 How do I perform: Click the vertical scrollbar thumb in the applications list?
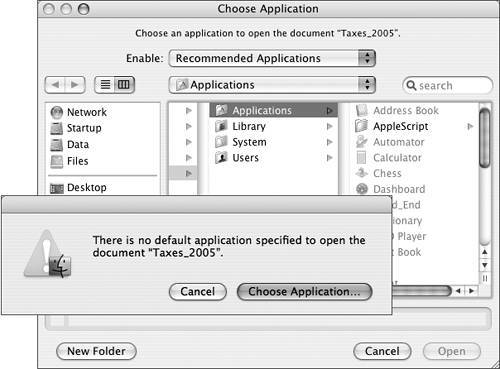pos(485,137)
